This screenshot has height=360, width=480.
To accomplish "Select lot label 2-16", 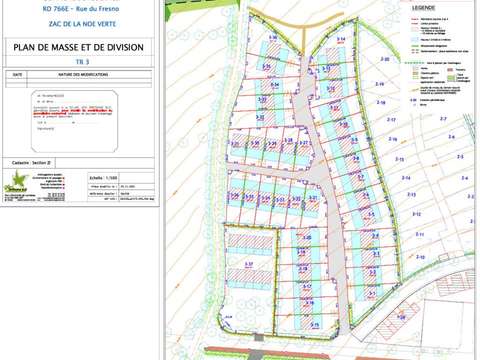I will (x=393, y=139).
